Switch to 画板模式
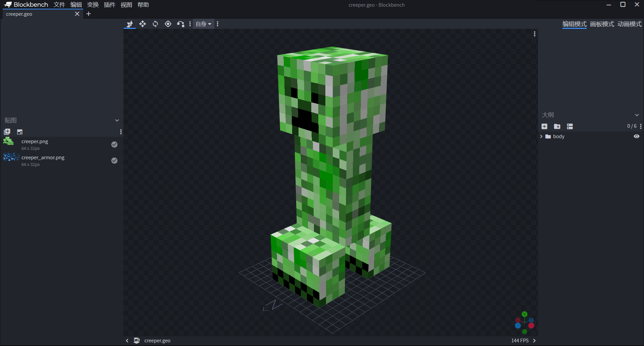Viewport: 644px width, 346px height. [602, 24]
